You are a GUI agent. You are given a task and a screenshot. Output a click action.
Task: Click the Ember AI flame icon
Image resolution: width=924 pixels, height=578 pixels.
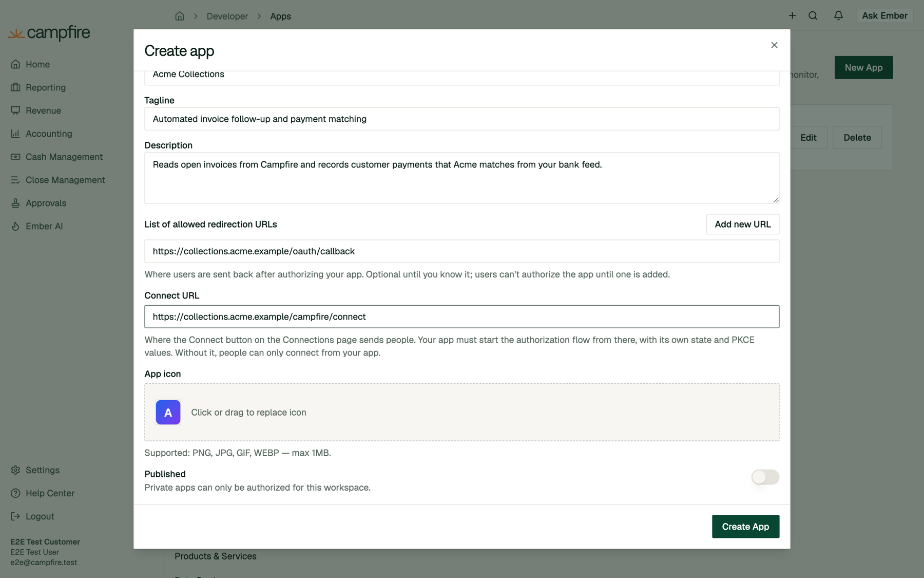(x=15, y=226)
